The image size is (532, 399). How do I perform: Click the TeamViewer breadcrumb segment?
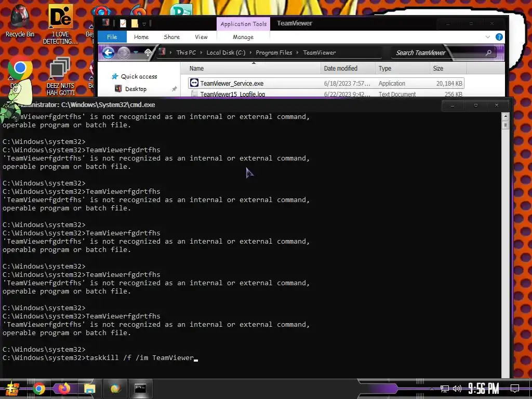click(320, 52)
